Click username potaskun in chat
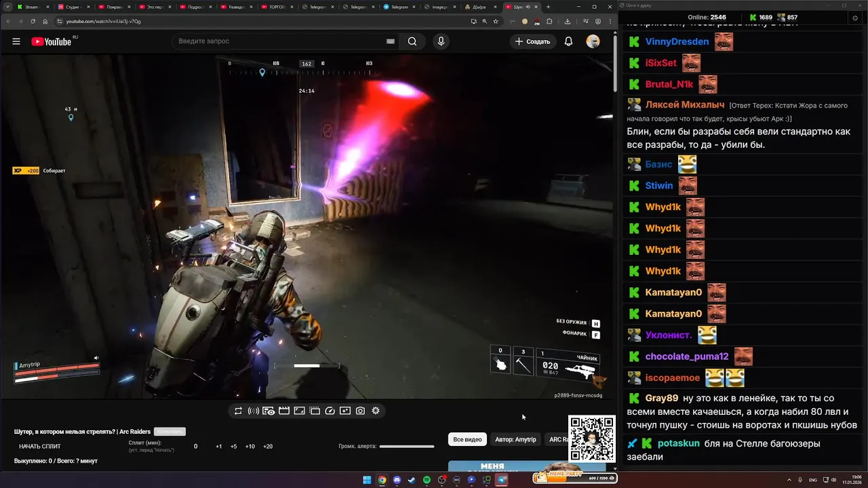Screen dimensions: 868x488 pyautogui.click(x=679, y=444)
